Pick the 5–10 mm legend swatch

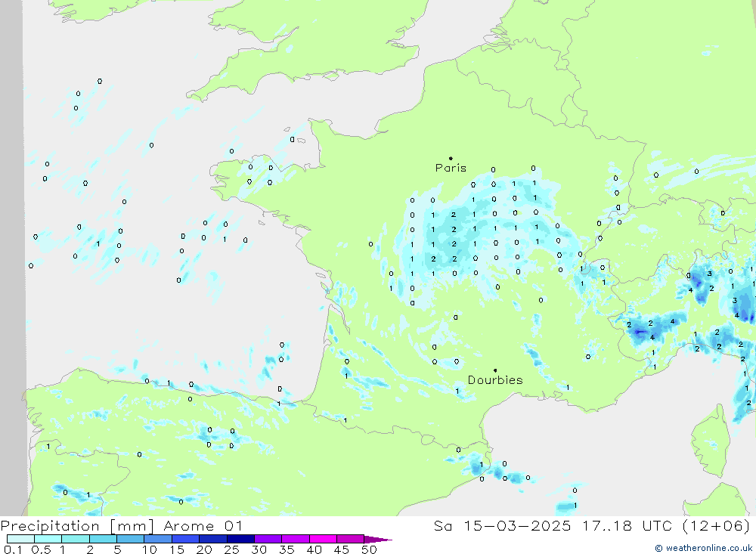click(x=131, y=539)
